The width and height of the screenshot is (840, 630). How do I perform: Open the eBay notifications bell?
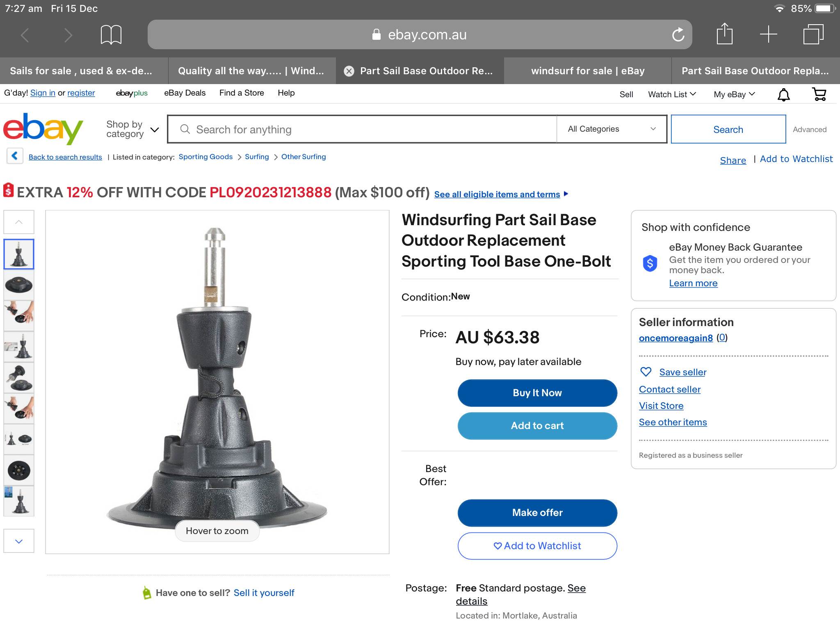[x=783, y=94]
